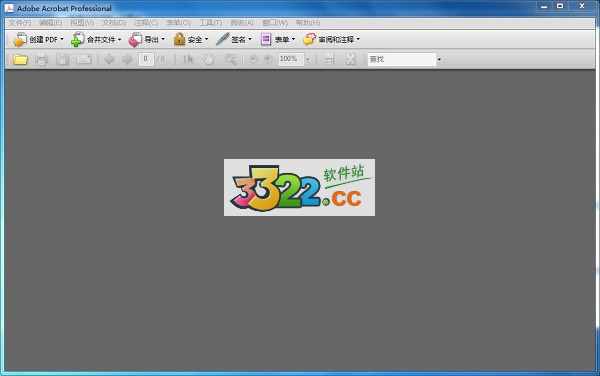Click the Save disk icon
Viewport: 600px width, 376px height.
click(63, 59)
